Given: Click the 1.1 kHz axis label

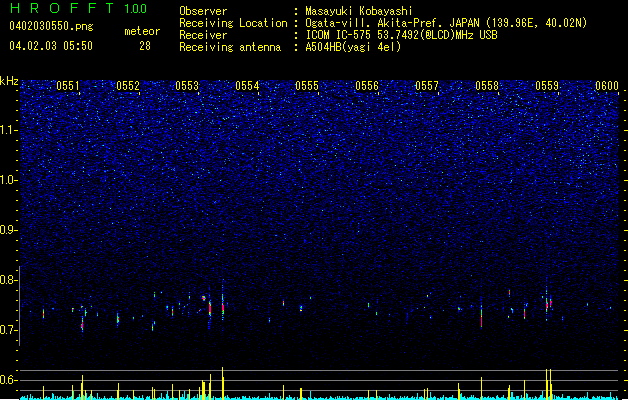Looking at the screenshot, I should 8,130.
